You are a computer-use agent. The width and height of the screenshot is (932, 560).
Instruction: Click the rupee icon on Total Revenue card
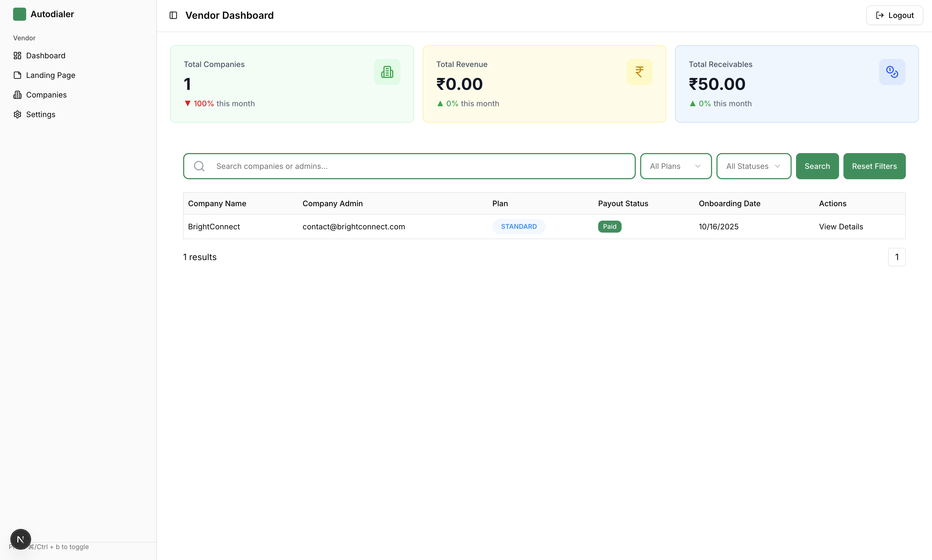coord(639,72)
